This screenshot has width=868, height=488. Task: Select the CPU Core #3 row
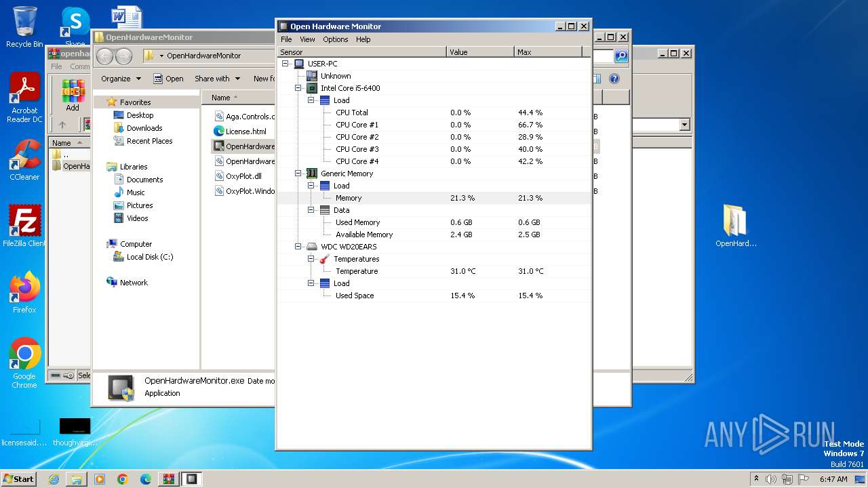434,149
